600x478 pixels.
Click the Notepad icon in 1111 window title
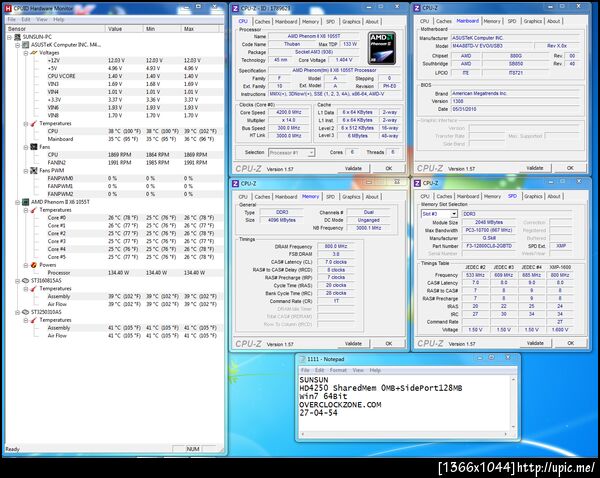point(302,359)
